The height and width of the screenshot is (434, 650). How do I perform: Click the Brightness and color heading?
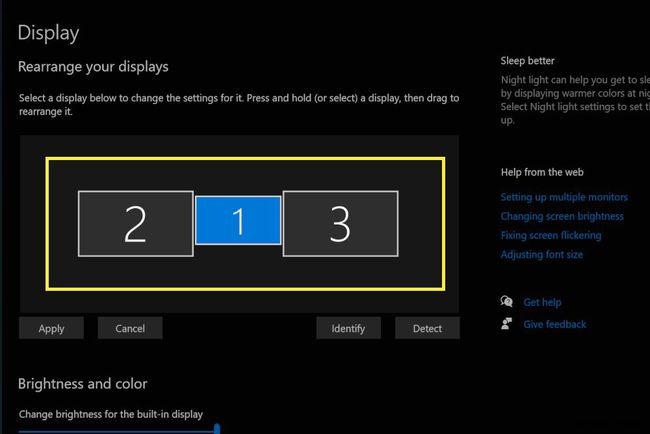point(83,384)
